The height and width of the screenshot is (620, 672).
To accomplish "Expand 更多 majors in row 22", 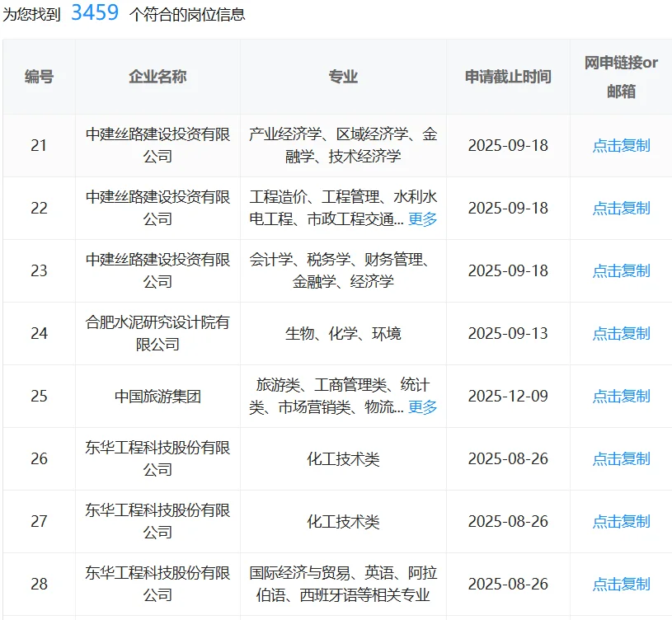I will pos(422,219).
